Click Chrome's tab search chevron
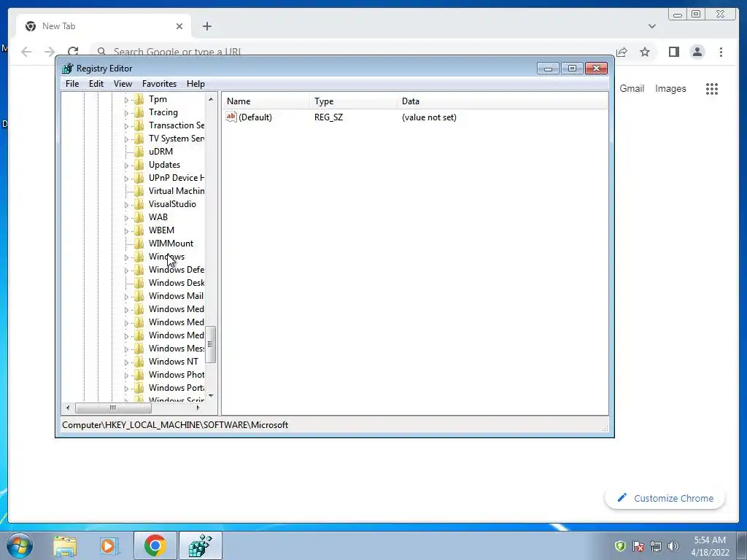This screenshot has width=747, height=560. coord(651,26)
